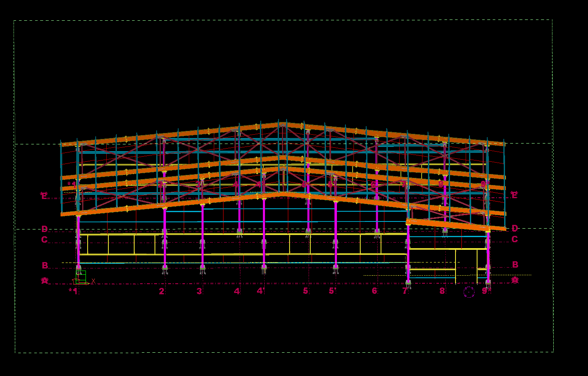Image resolution: width=588 pixels, height=376 pixels.
Task: Select the base plate under column 3
Action: [x=202, y=267]
